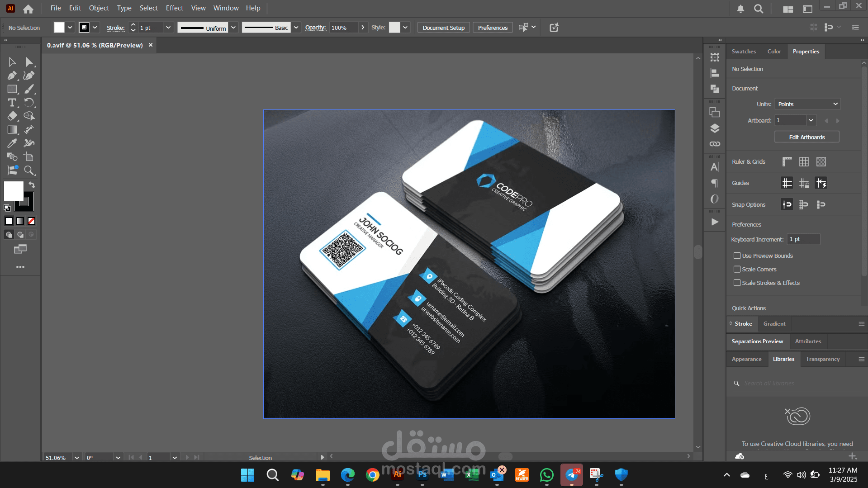
Task: Open the Artboard number dropdown
Action: point(811,120)
